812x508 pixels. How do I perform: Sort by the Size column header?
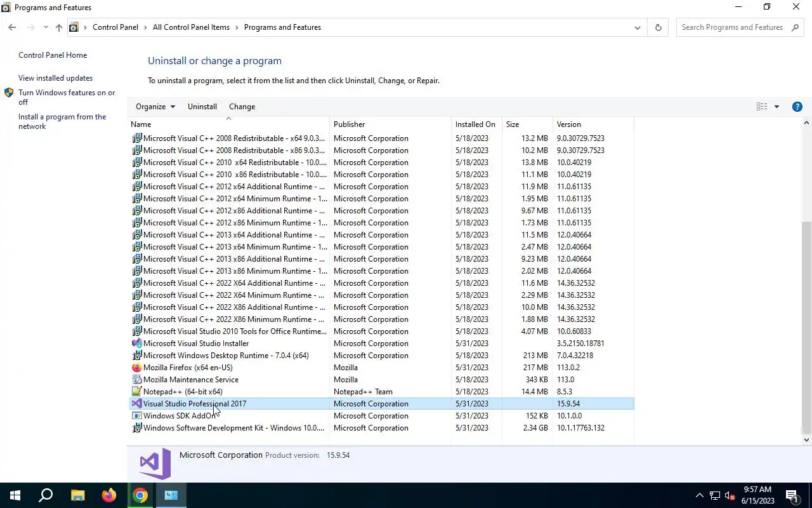[x=527, y=124]
